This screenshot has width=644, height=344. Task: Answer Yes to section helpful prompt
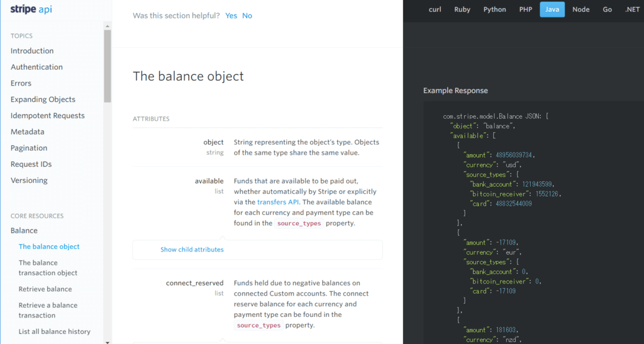pos(231,16)
